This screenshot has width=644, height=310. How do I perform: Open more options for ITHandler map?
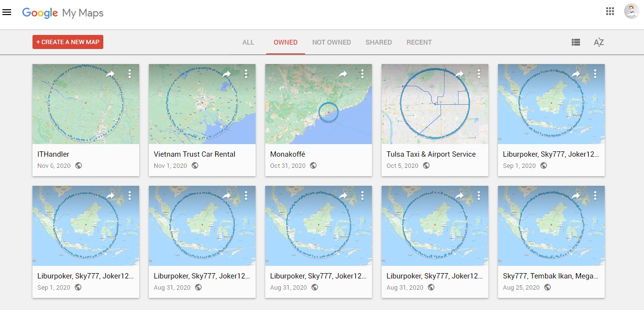(x=129, y=74)
